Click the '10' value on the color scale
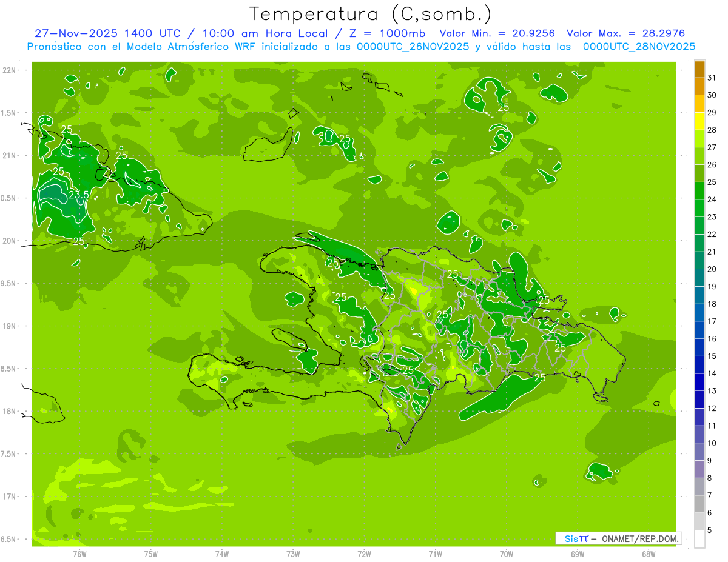 click(712, 443)
